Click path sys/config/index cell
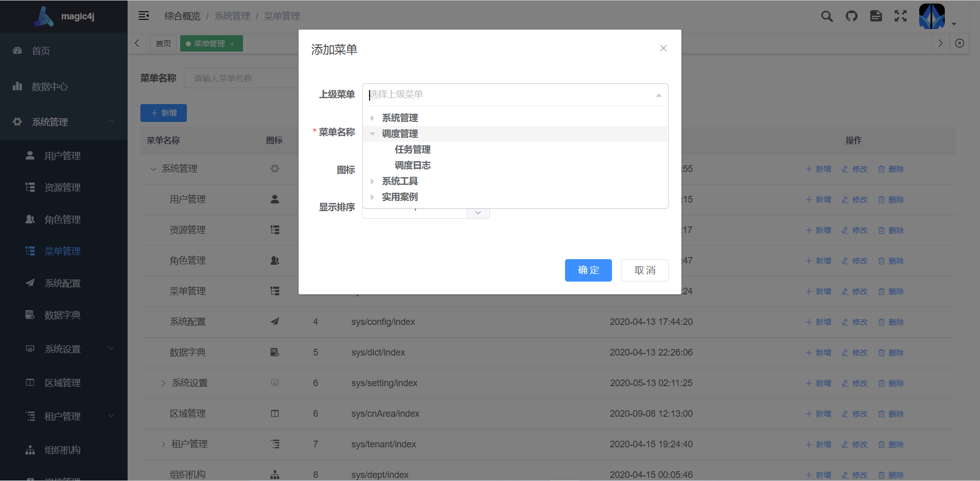Image resolution: width=980 pixels, height=481 pixels. click(383, 322)
